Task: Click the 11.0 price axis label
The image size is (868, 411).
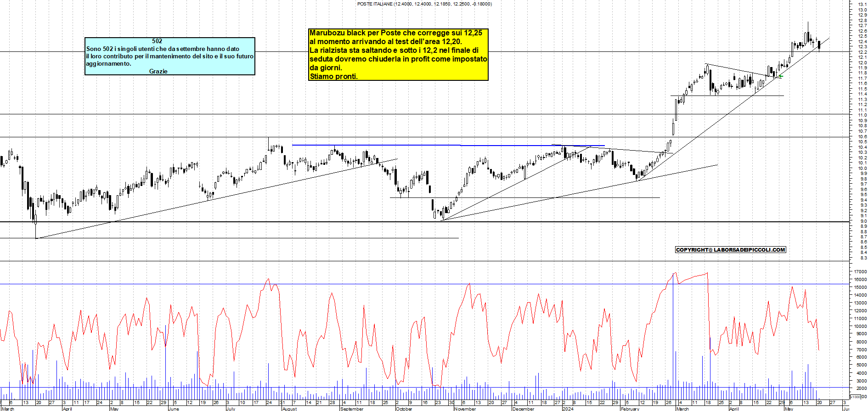Action: [x=862, y=115]
